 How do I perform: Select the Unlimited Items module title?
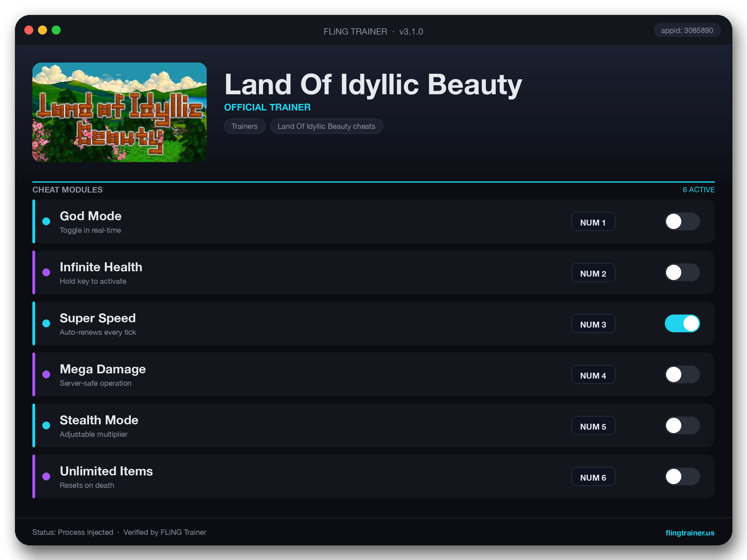106,471
